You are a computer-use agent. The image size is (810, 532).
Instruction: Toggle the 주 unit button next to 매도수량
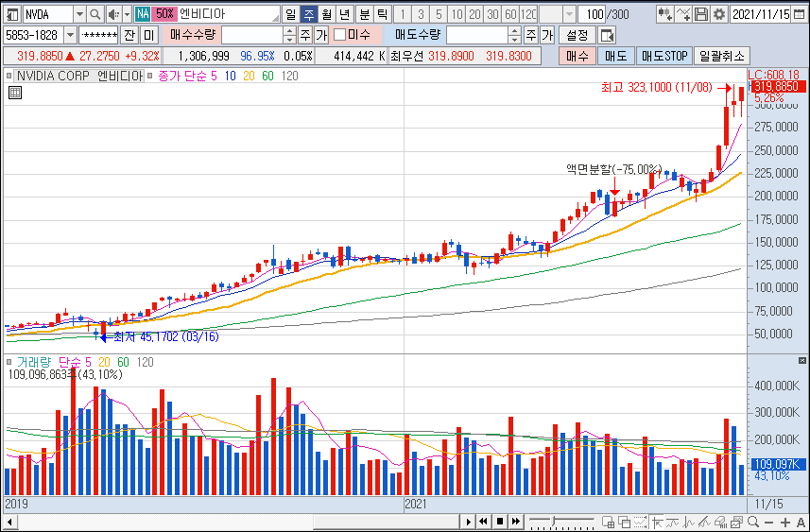click(x=530, y=35)
